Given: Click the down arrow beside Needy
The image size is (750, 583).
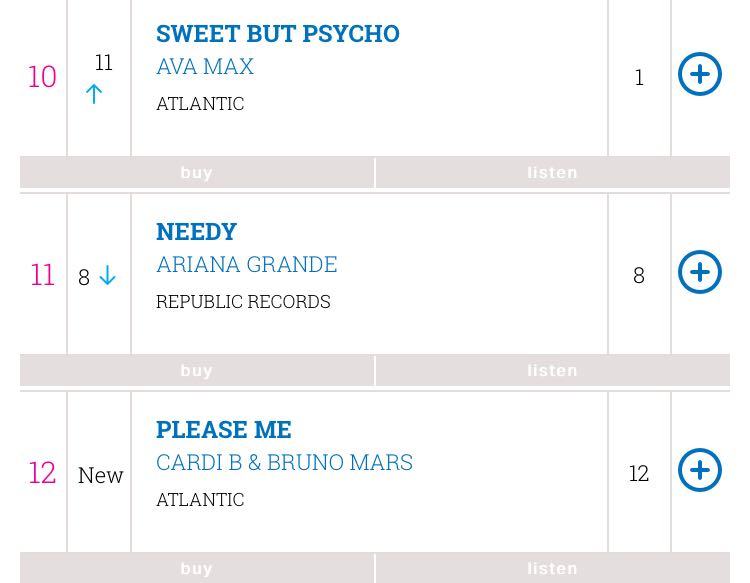Looking at the screenshot, I should coord(107,276).
